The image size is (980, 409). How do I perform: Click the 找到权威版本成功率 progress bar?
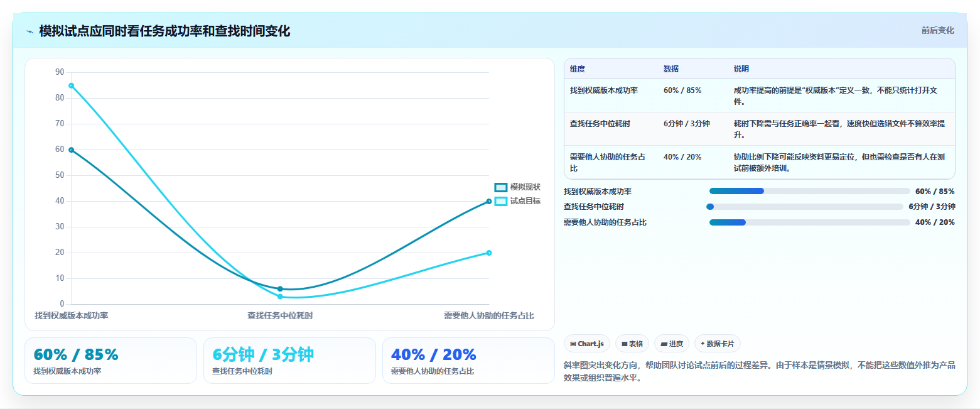[x=809, y=191]
